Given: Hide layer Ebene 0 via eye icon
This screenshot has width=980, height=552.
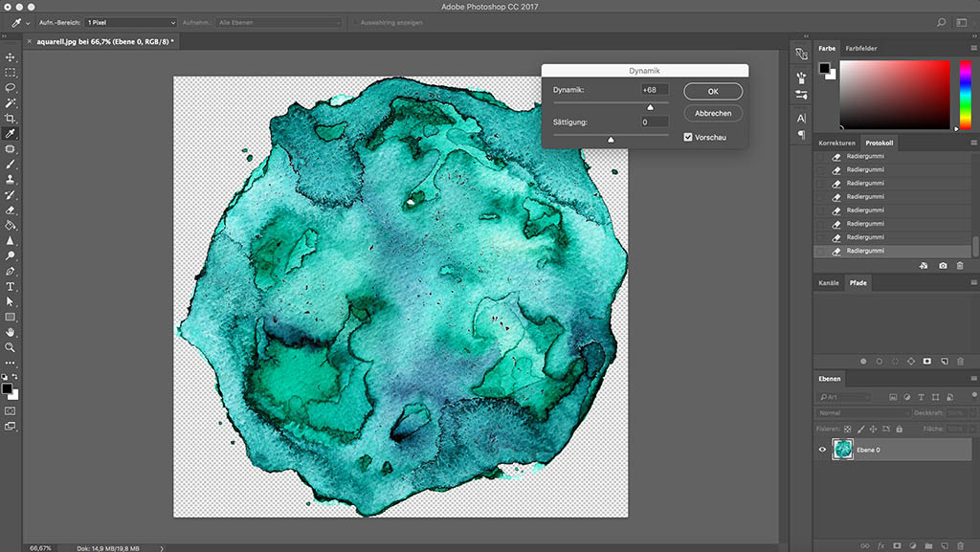Looking at the screenshot, I should click(822, 450).
